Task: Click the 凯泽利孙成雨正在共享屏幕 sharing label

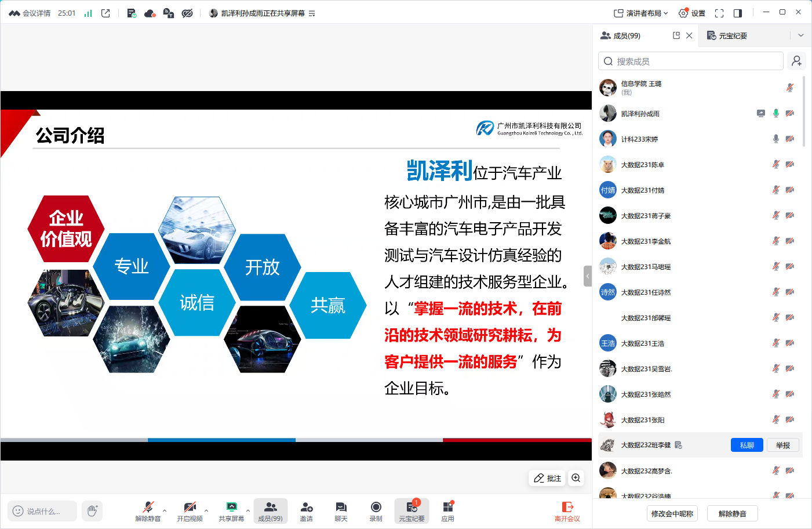Action: pyautogui.click(x=263, y=13)
